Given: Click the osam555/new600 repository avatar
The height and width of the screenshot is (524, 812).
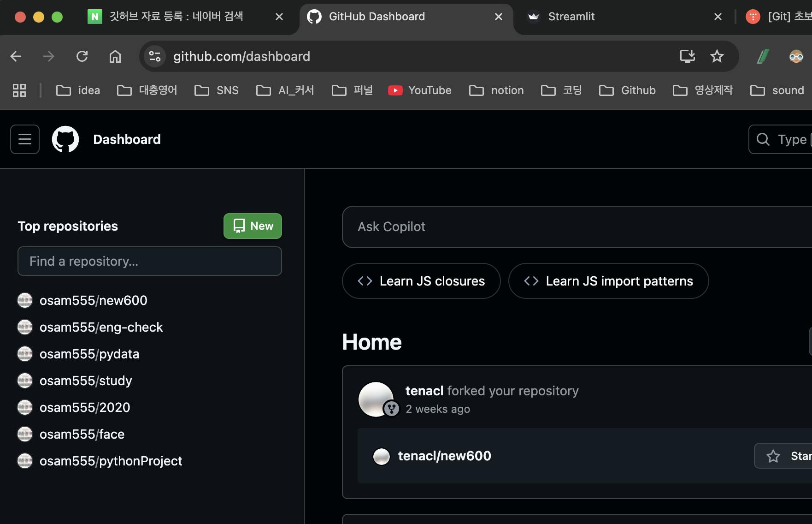Looking at the screenshot, I should [x=25, y=300].
